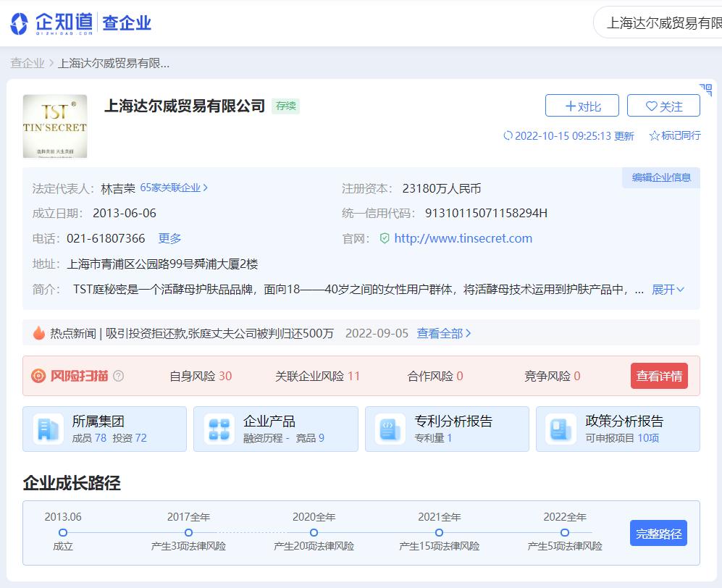Open the 专利分析报告 card icon
The image size is (722, 588).
coord(390,429)
